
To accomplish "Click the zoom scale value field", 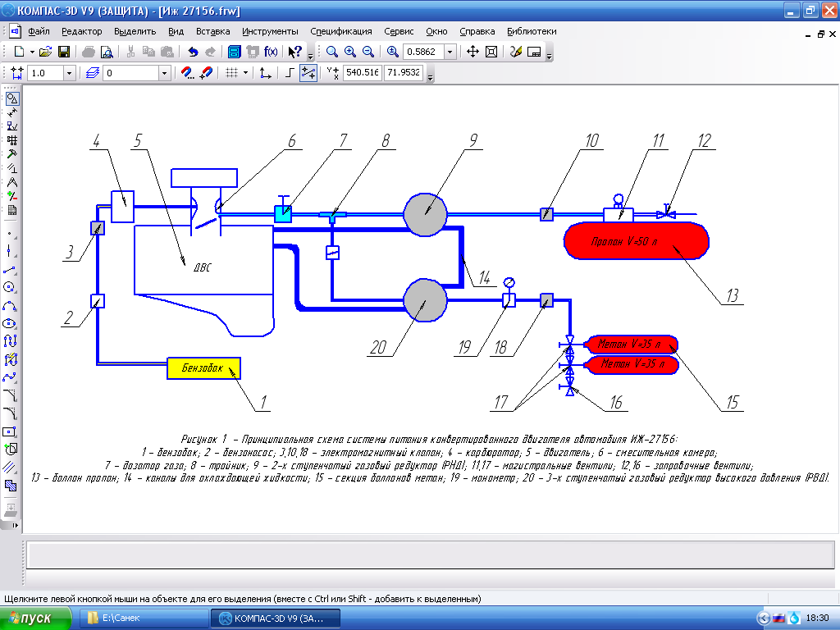I will pos(424,52).
